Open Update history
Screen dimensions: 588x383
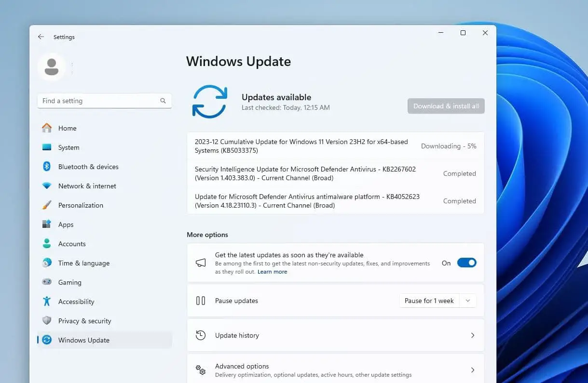[x=335, y=335]
